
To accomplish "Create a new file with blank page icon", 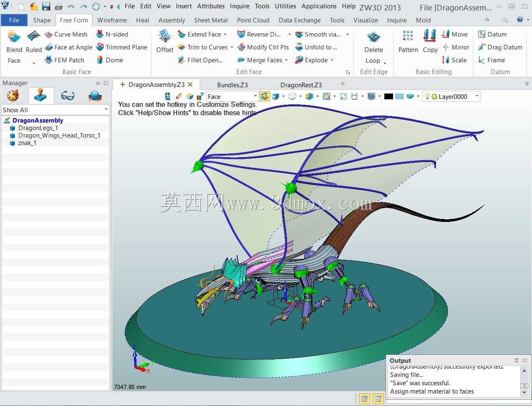I will tap(21, 7).
